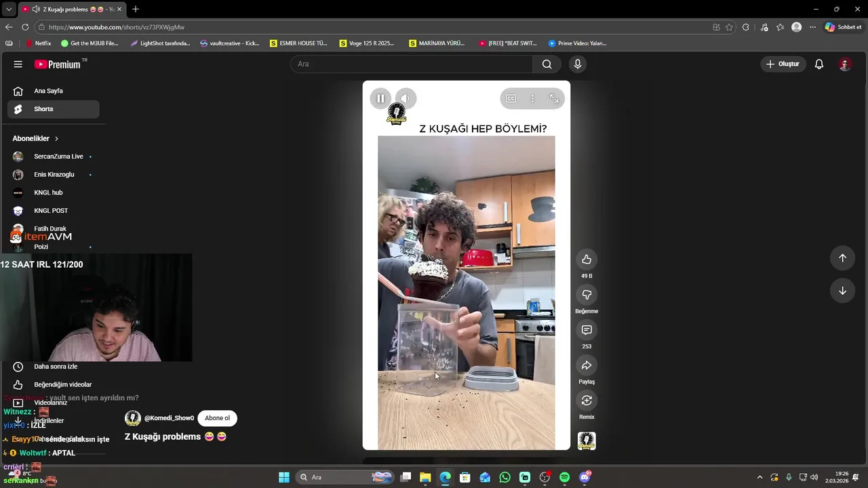The image size is (868, 488).
Task: Open Enis Kirazoglu channel
Action: click(53, 175)
